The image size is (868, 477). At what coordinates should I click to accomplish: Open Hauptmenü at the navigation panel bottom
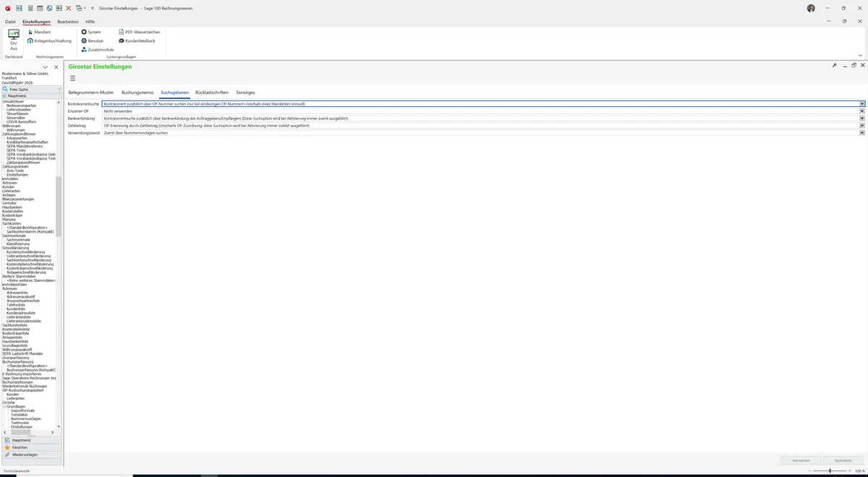[30, 440]
